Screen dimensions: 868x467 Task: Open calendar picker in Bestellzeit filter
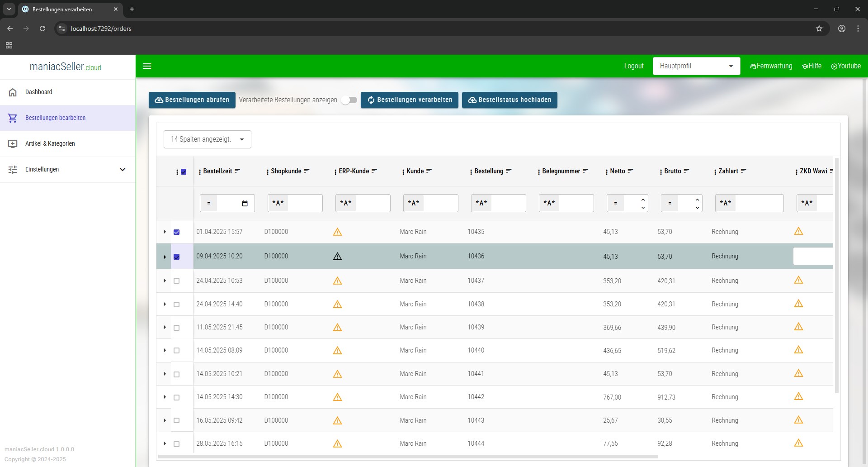coord(245,204)
